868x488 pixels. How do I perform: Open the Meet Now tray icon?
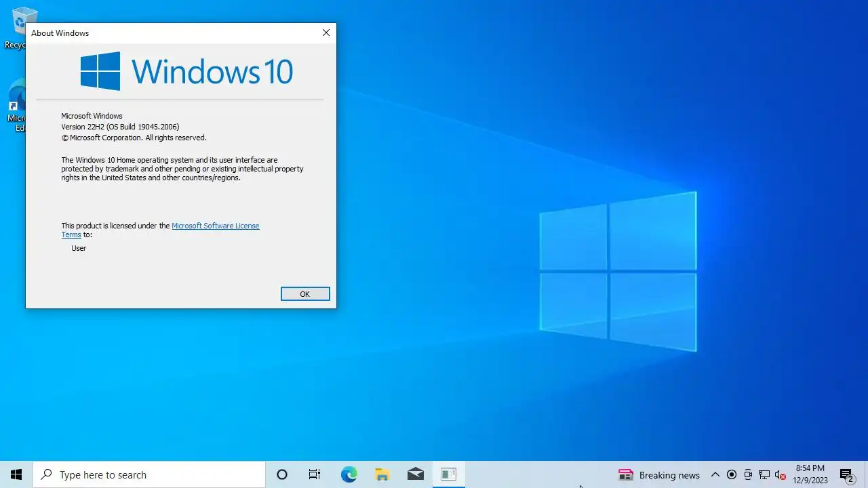(748, 475)
